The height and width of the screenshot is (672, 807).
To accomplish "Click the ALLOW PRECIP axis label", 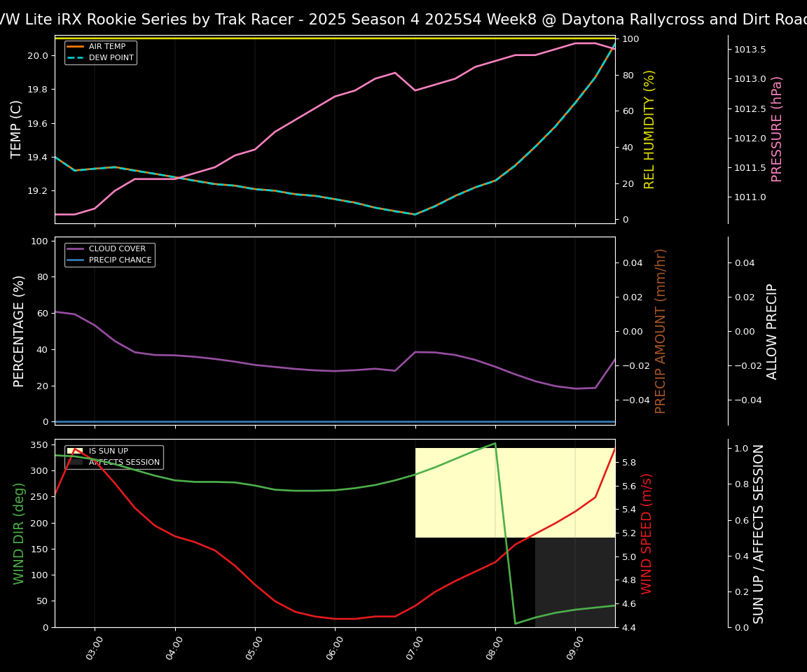I will point(772,331).
